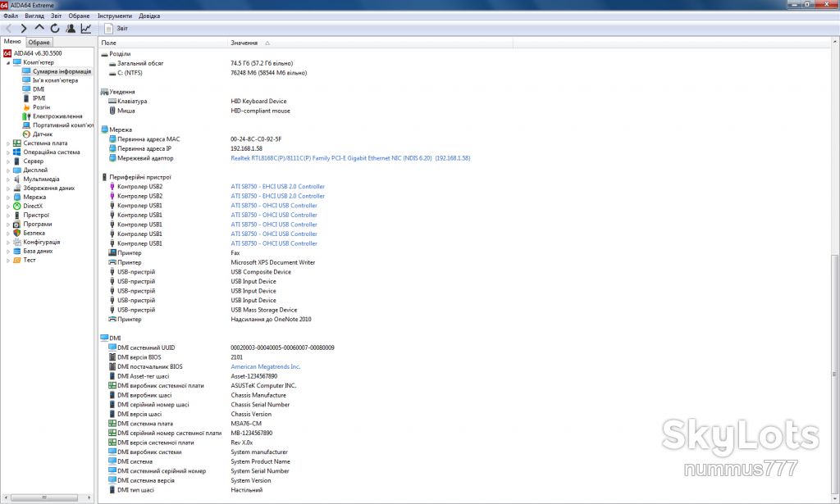Expand the Системна плата node
This screenshot has height=504, width=840.
pyautogui.click(x=8, y=143)
